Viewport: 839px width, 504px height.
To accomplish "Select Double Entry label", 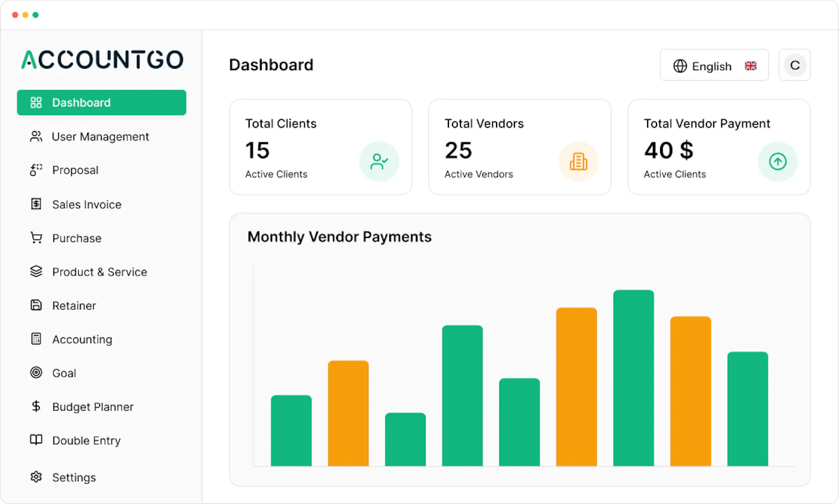I will [x=87, y=441].
